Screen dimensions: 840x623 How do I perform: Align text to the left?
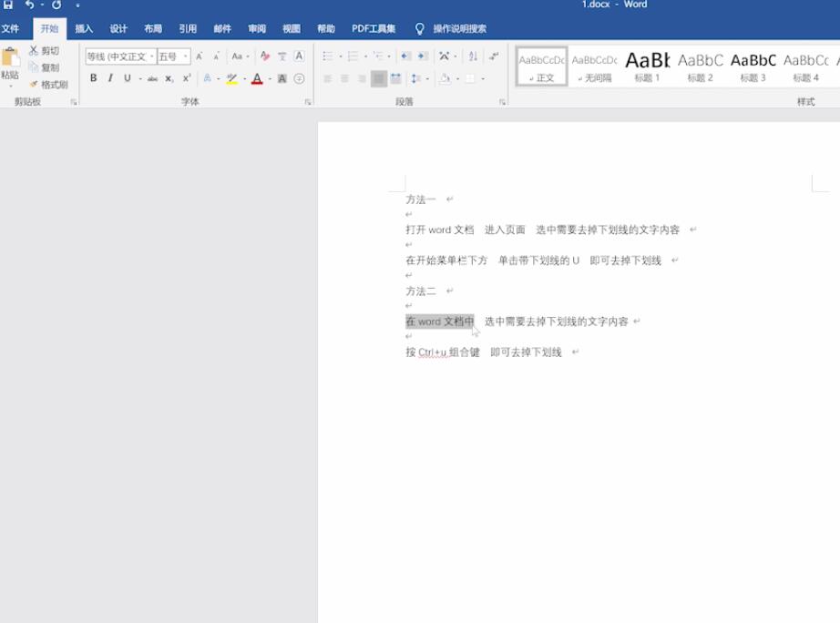click(x=328, y=78)
